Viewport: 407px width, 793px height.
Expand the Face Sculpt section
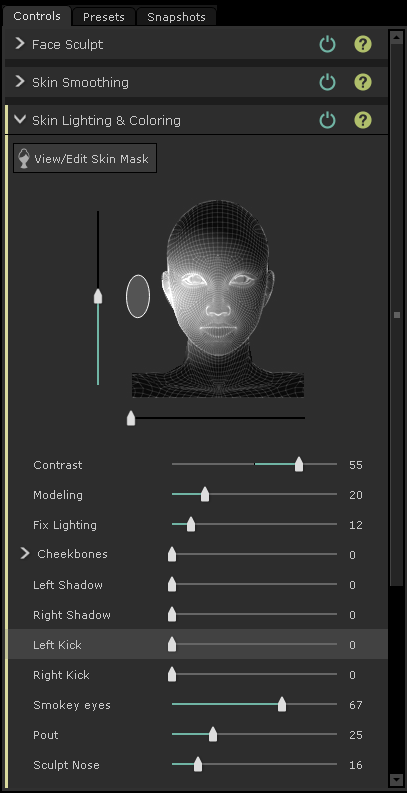20,43
